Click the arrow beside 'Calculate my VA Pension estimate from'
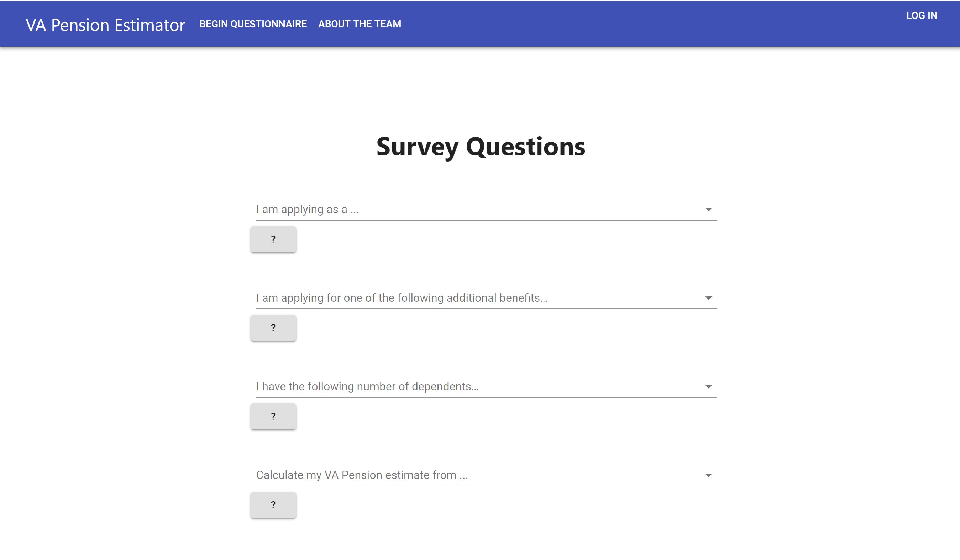This screenshot has height=560, width=960. click(708, 475)
